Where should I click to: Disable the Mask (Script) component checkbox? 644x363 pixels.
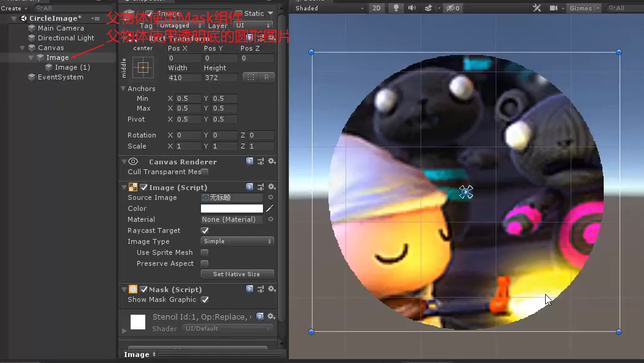(143, 290)
